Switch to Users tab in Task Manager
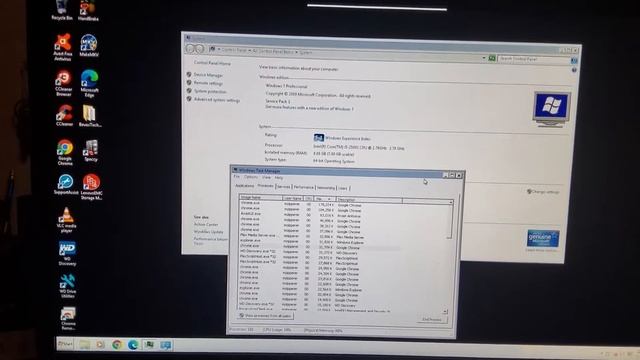The image size is (640, 360). coord(343,188)
